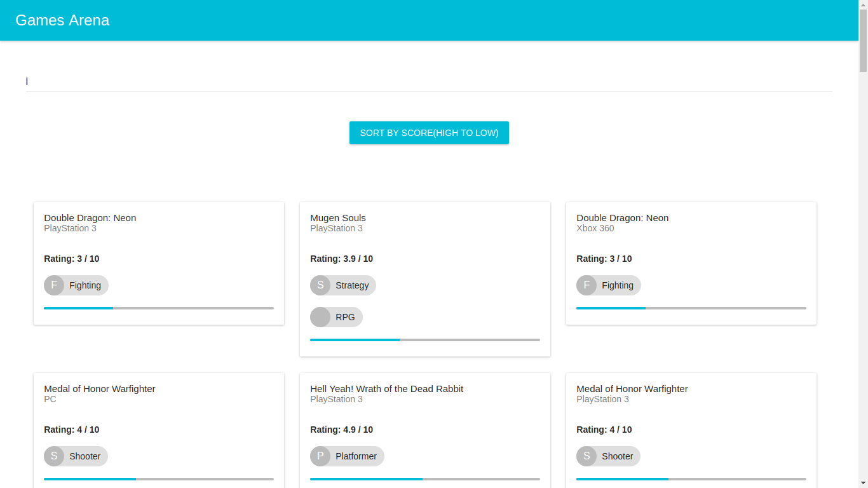
Task: Click the F avatar on Xbox 360 Double Dragon card
Action: pyautogui.click(x=587, y=285)
